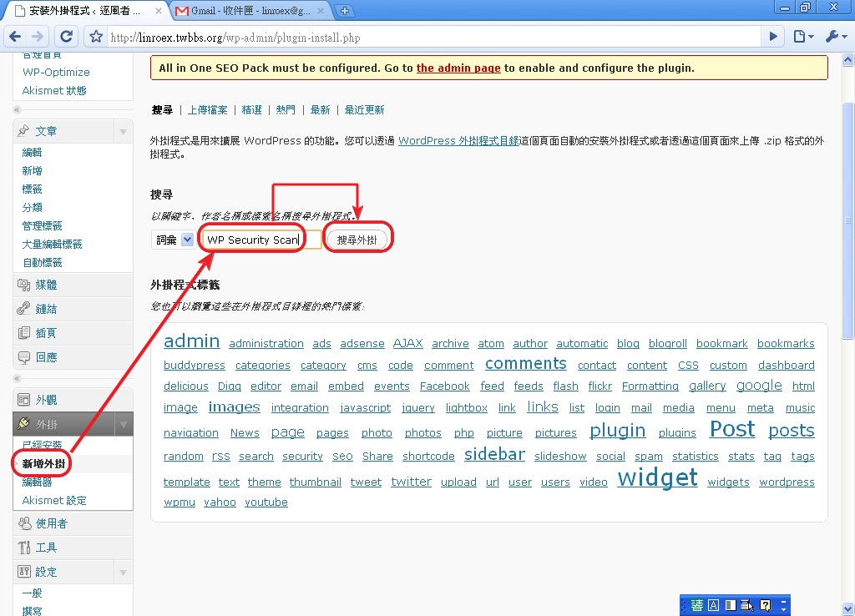The image size is (855, 616).
Task: Click the Facebook tag
Action: tap(444, 386)
